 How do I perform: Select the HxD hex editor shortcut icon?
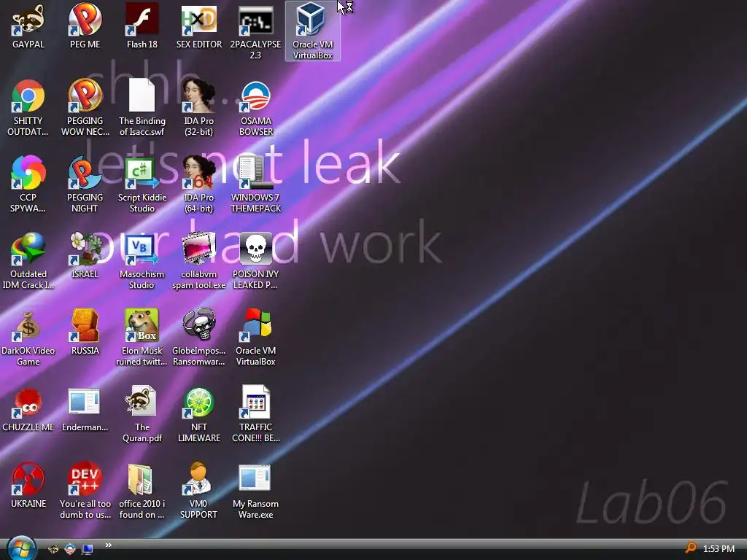(198, 20)
